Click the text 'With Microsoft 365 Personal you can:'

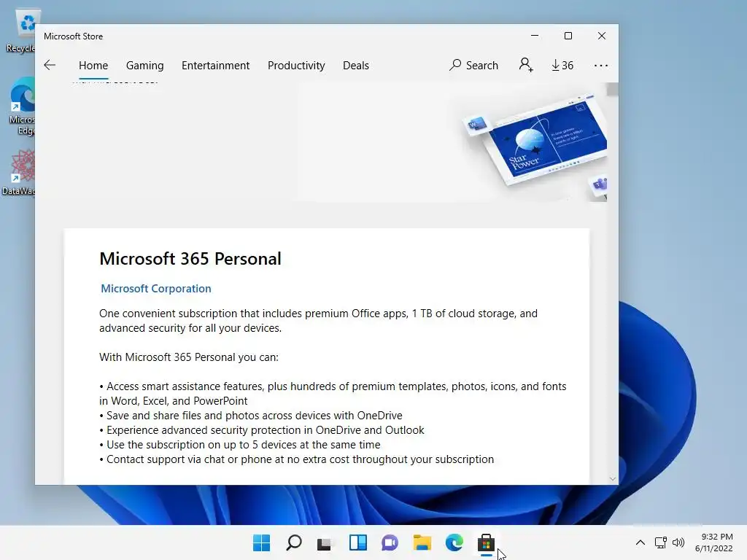(189, 357)
